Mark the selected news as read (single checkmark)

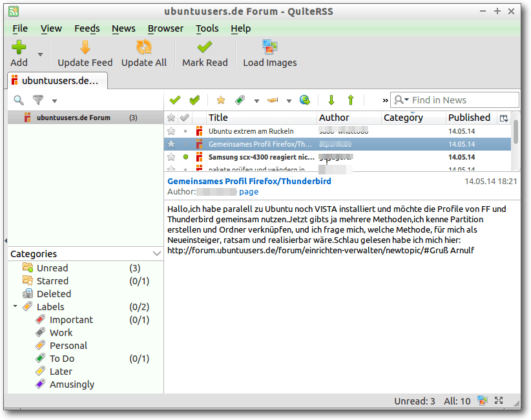[175, 100]
